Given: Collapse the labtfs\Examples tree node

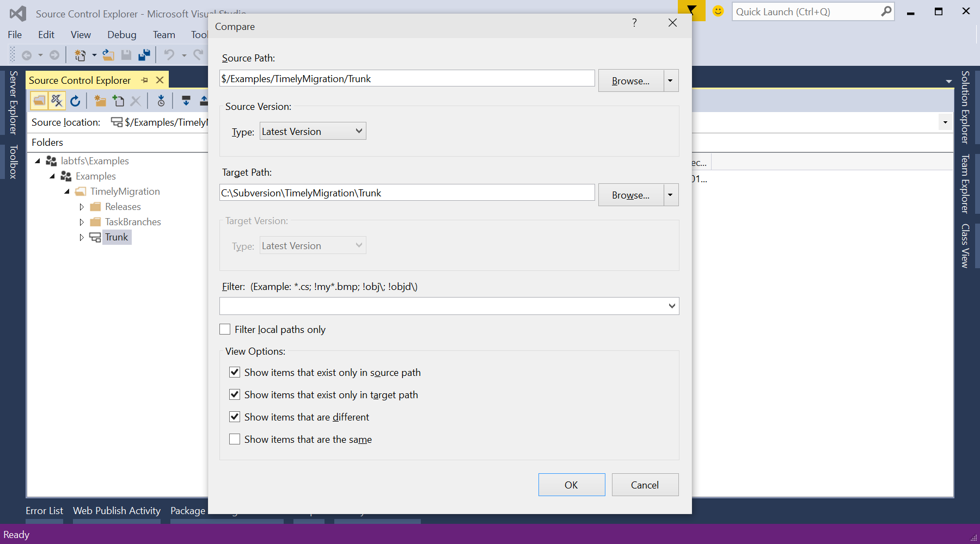Looking at the screenshot, I should (38, 161).
